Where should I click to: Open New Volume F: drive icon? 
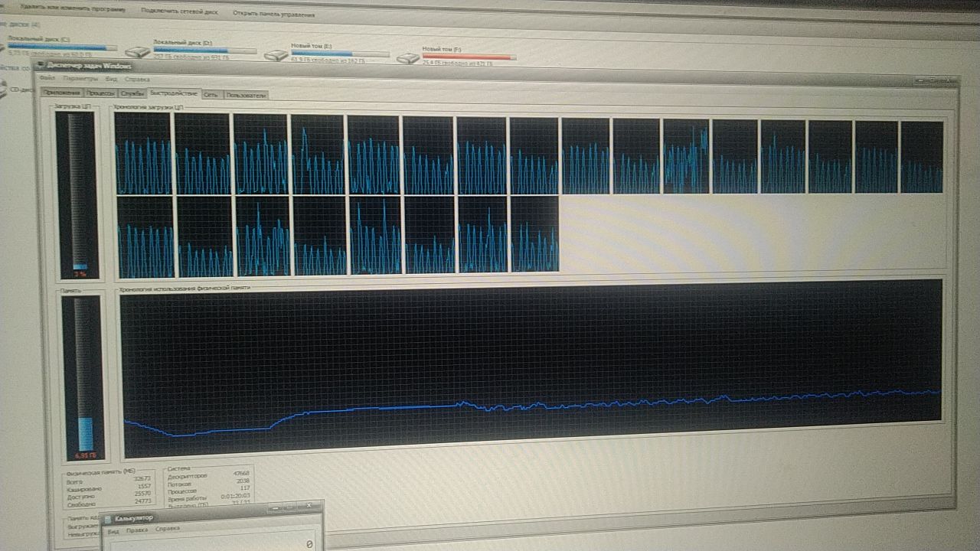[x=409, y=57]
